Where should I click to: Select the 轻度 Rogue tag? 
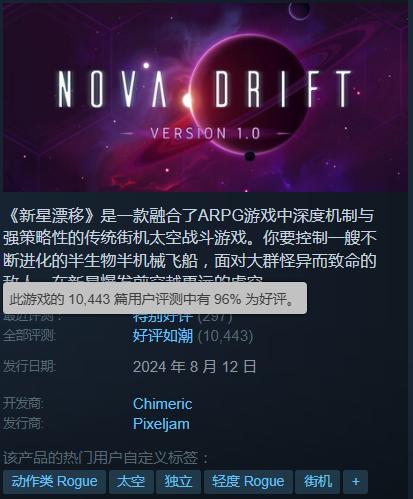pyautogui.click(x=248, y=482)
